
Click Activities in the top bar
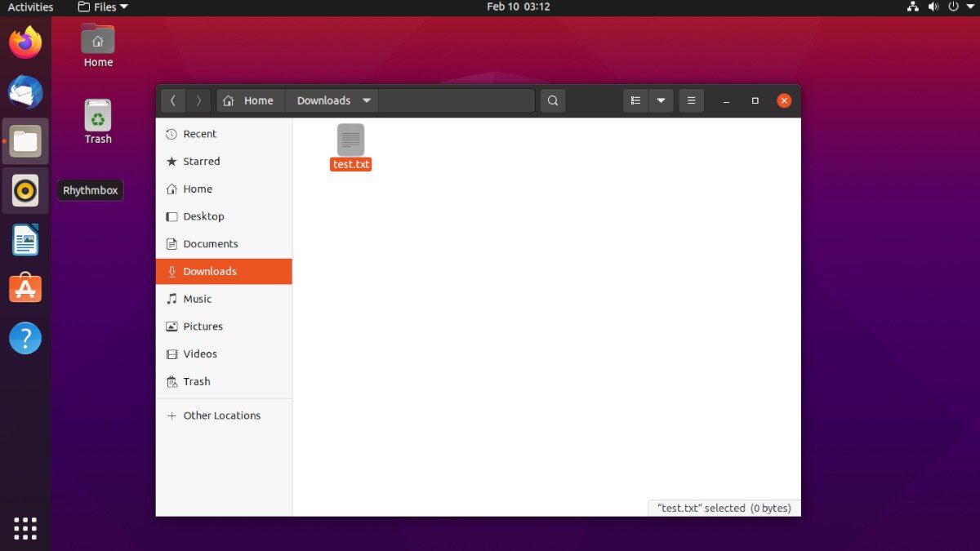30,7
